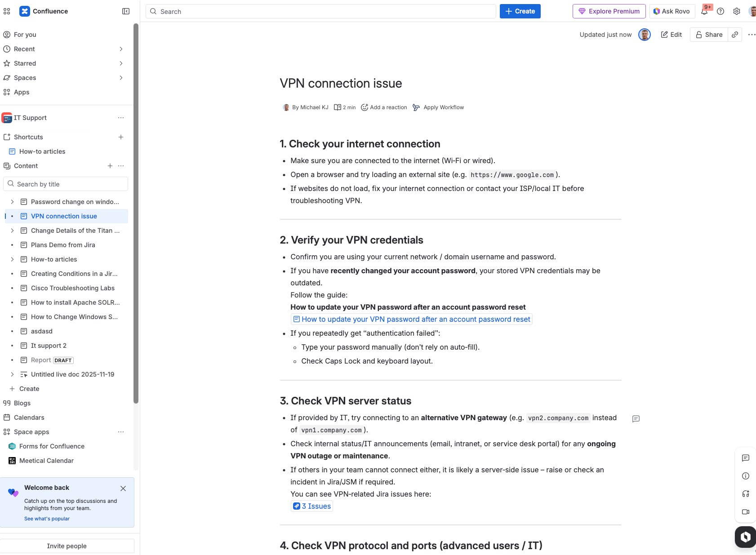Collapse the sidebar using the panel icon
The width and height of the screenshot is (756, 555).
pos(126,11)
